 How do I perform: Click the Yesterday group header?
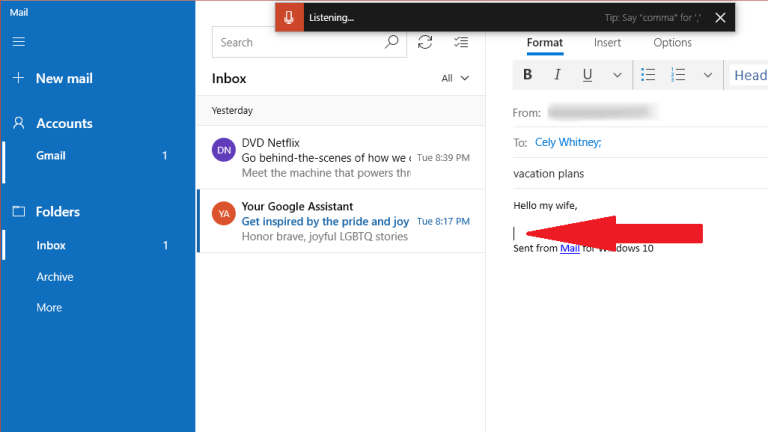tap(341, 110)
